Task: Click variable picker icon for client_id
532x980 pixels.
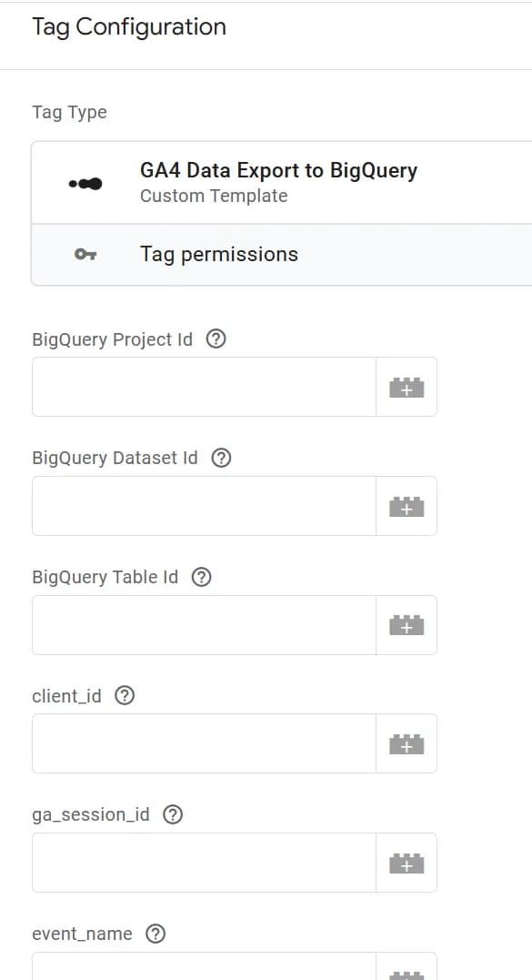Action: [x=407, y=743]
